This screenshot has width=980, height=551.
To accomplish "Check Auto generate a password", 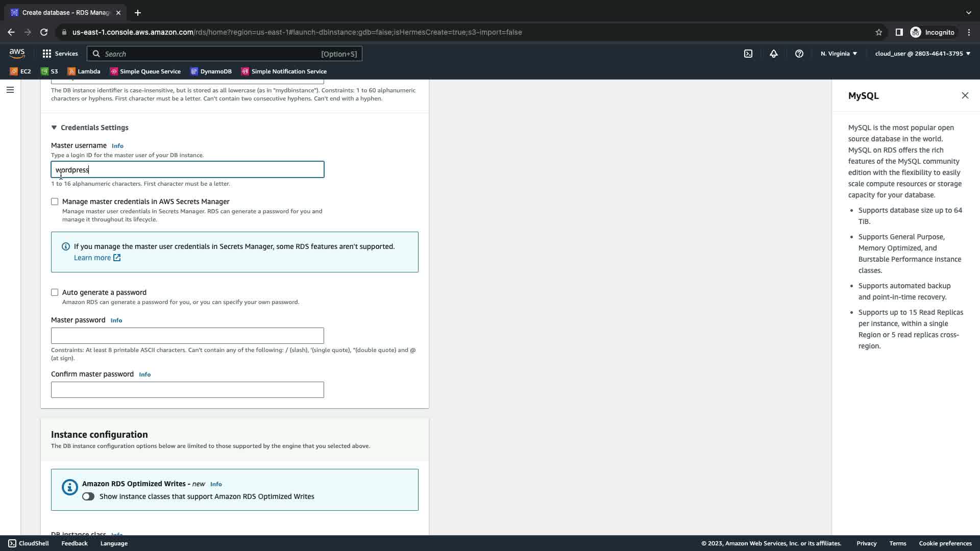I will click(x=55, y=292).
